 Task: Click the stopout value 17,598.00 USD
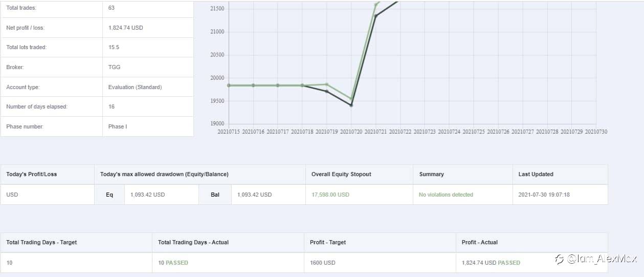330,195
